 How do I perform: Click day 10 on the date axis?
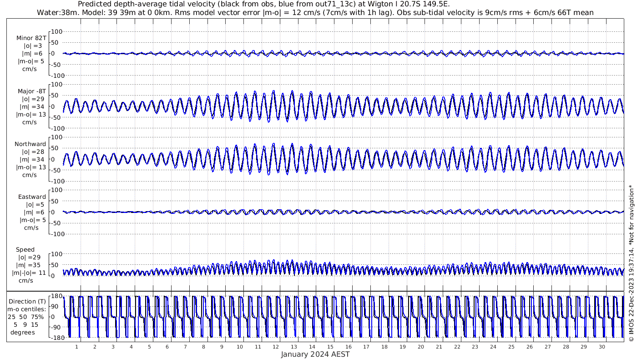point(240,347)
